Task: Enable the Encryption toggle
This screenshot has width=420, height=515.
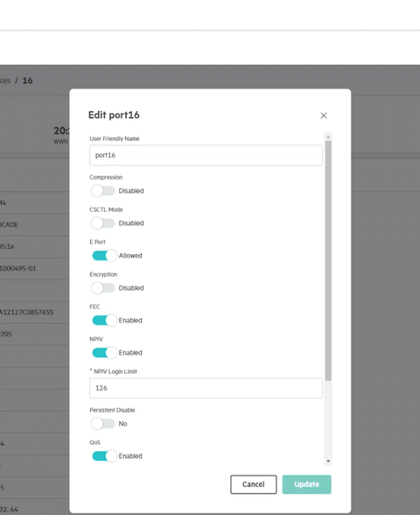Action: pyautogui.click(x=103, y=288)
